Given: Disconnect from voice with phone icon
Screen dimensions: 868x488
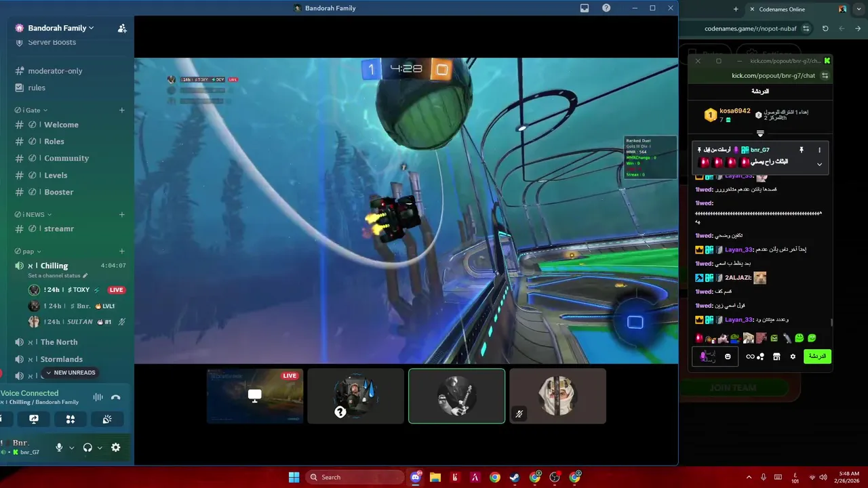Looking at the screenshot, I should (x=115, y=397).
